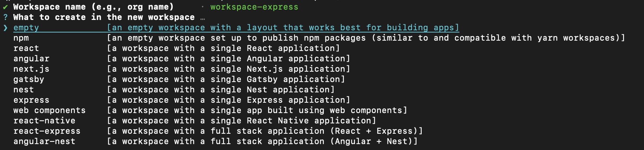The height and width of the screenshot is (150, 644).
Task: Pick the react preset entry
Action: coord(26,48)
